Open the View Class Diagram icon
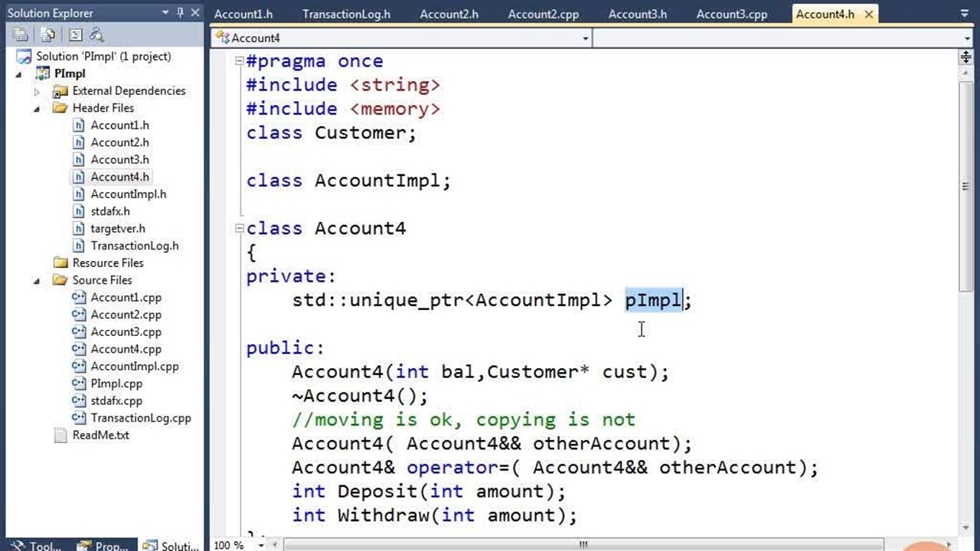Viewport: 980px width, 551px height. [96, 35]
